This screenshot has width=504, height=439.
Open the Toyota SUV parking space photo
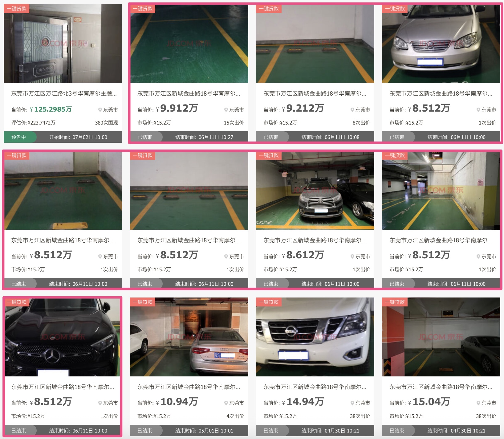(x=315, y=191)
